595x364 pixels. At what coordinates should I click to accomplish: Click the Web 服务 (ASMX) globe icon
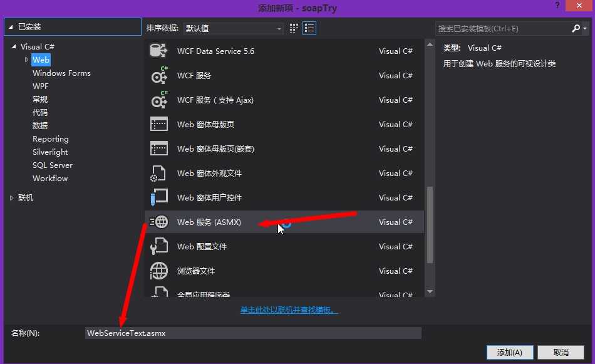click(159, 222)
